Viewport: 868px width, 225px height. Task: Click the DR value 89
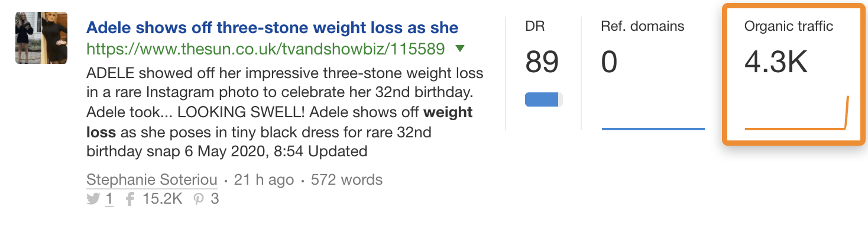click(542, 62)
